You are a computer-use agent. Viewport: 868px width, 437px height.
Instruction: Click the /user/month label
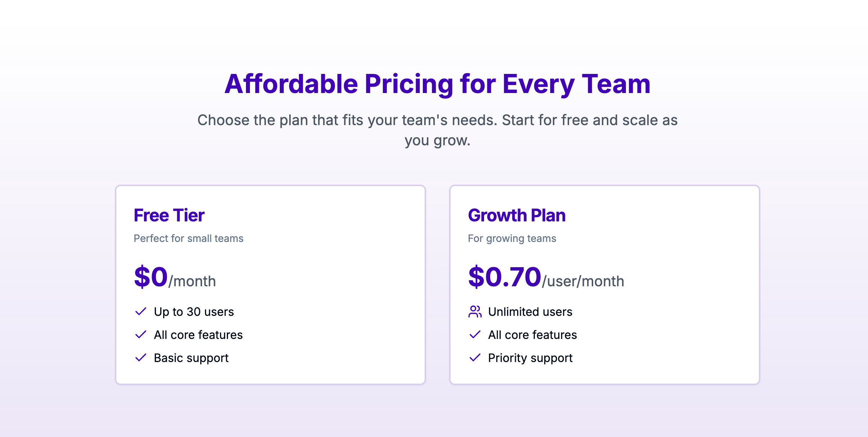(x=583, y=281)
